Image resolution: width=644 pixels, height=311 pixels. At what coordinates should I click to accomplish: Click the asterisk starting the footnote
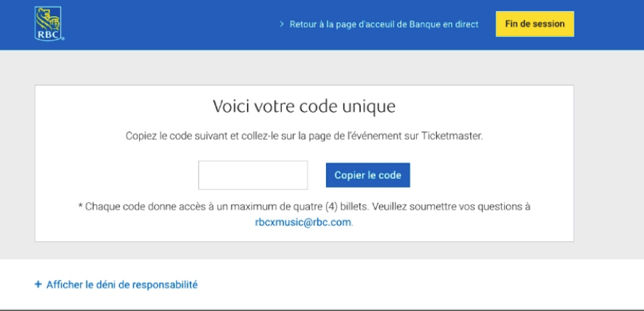click(80, 207)
